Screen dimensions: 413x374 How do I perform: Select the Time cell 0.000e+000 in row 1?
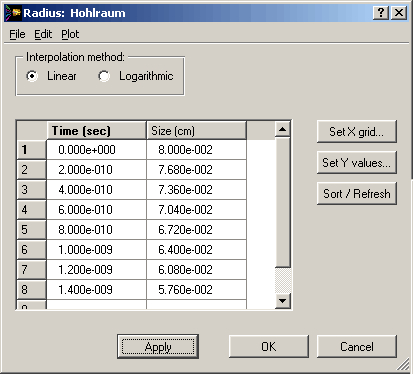pyautogui.click(x=96, y=150)
